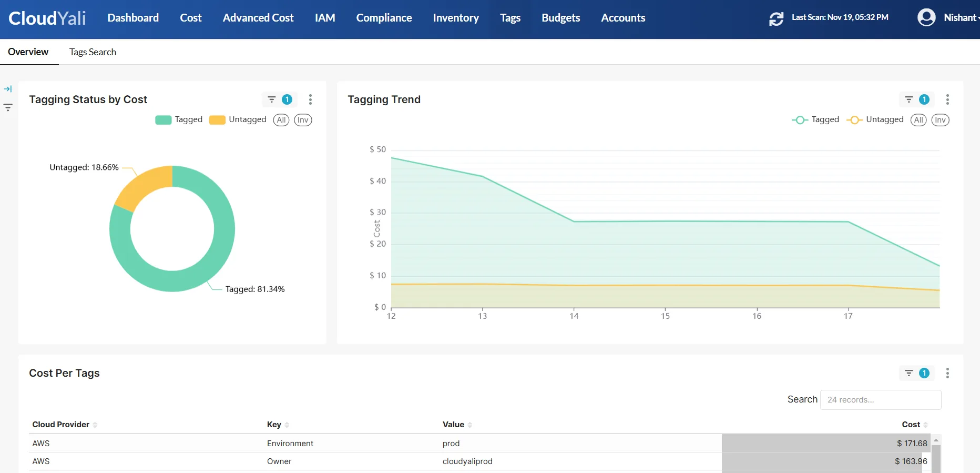Expand the Nishant user dropdown
The height and width of the screenshot is (473, 980).
pyautogui.click(x=961, y=17)
